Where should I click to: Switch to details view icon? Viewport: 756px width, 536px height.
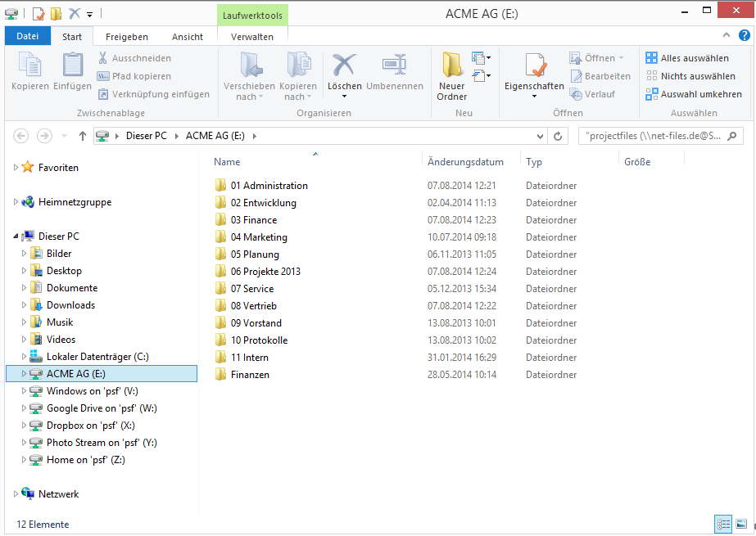click(723, 524)
